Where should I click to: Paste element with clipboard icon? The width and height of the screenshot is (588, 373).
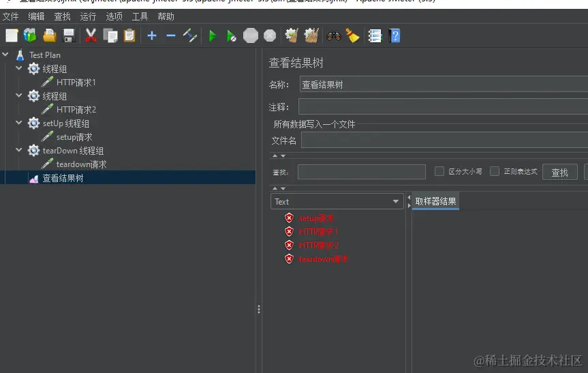pyautogui.click(x=129, y=35)
